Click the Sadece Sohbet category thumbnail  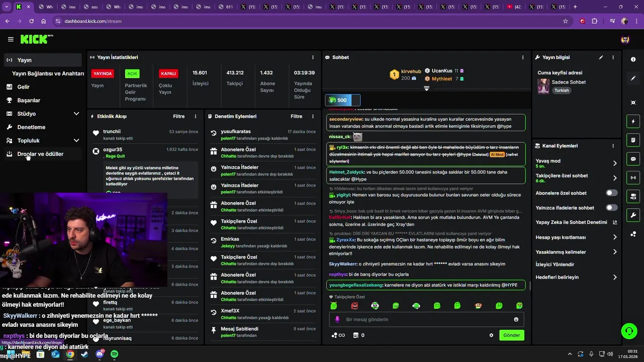pyautogui.click(x=543, y=86)
